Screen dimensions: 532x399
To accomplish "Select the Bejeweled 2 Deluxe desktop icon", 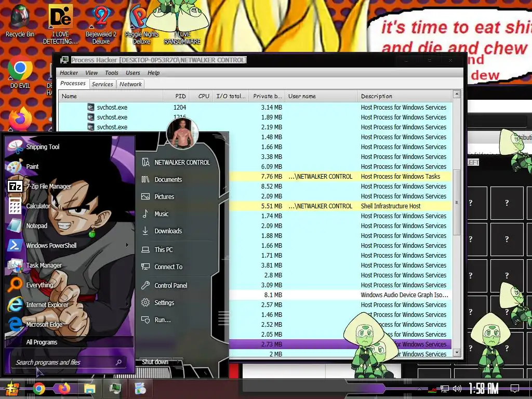I will 101,24.
